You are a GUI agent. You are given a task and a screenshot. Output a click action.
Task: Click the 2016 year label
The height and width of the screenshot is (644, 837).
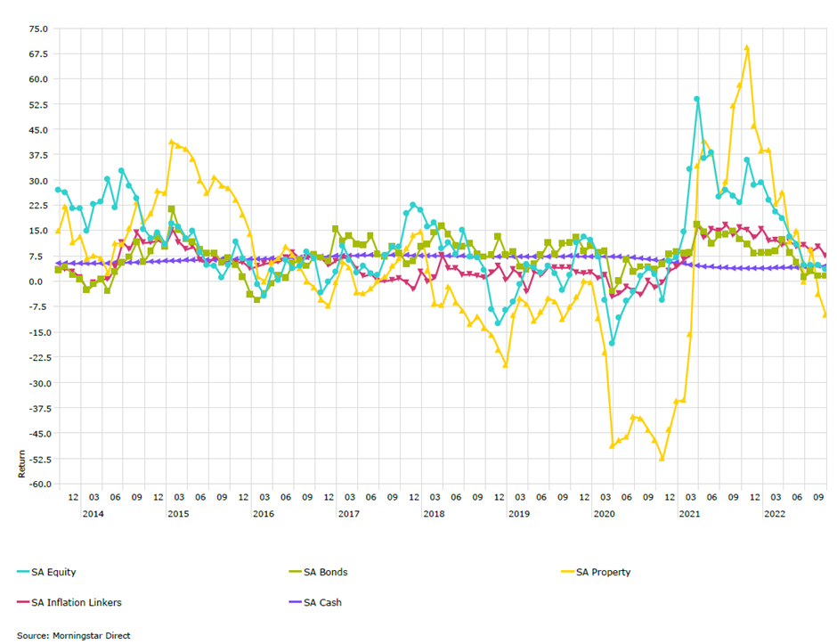[264, 514]
